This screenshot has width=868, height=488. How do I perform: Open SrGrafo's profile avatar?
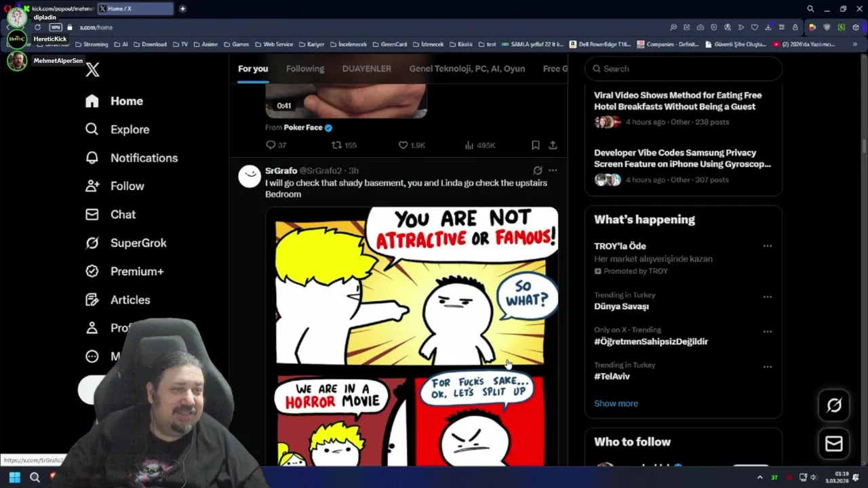(x=250, y=176)
